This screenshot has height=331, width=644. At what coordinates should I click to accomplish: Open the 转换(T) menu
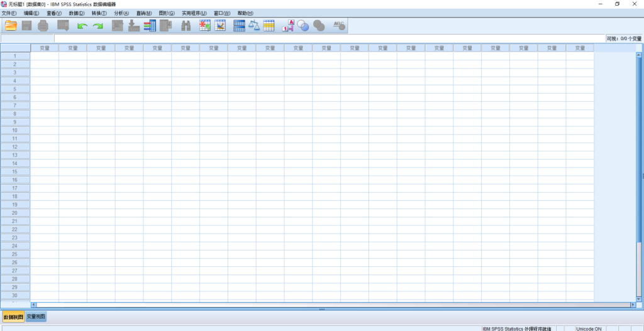point(99,13)
